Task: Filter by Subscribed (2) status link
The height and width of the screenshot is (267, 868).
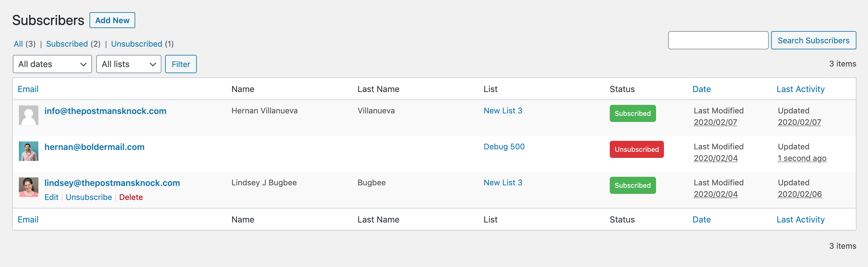Action: [73, 44]
